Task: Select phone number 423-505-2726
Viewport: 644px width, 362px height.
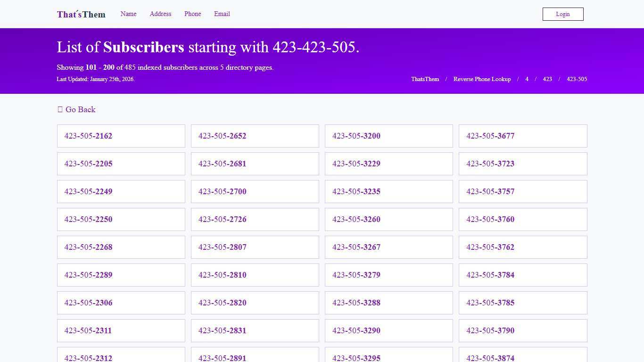Action: [222, 219]
